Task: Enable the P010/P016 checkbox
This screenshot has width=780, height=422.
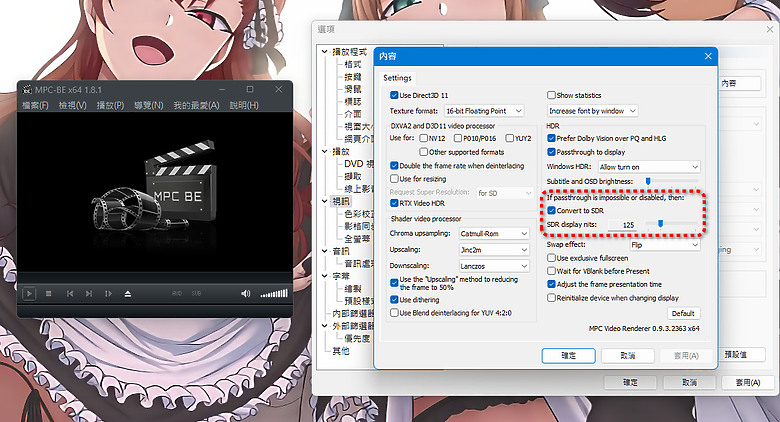Action: point(458,138)
